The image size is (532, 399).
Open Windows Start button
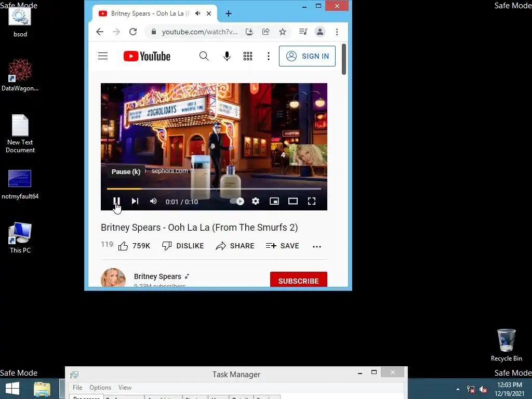(12, 389)
